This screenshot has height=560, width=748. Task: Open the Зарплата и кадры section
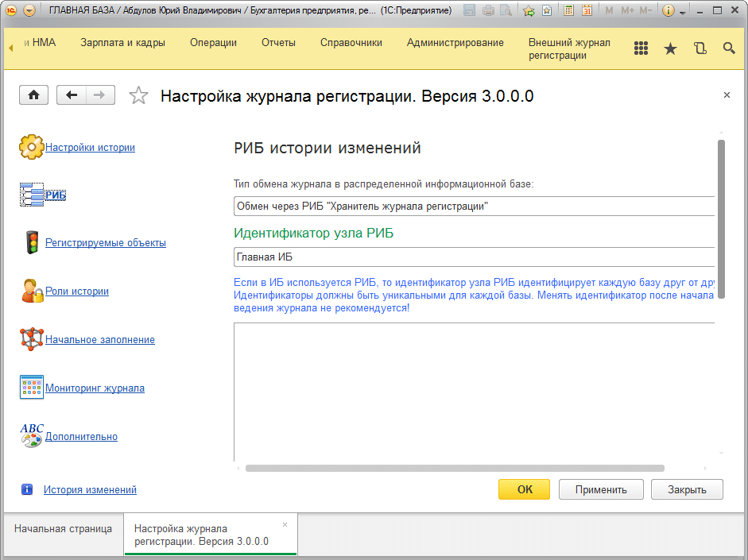122,43
